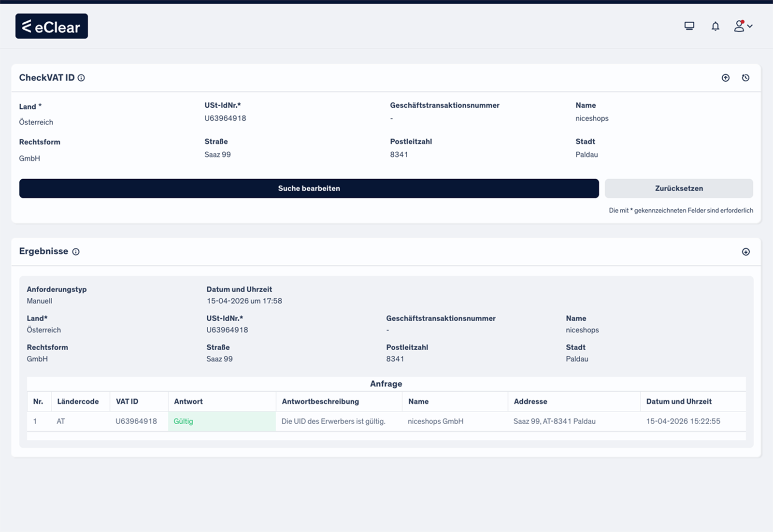The height and width of the screenshot is (532, 773).
Task: Click info icon beside CheckVAT ID title
Action: coord(81,78)
